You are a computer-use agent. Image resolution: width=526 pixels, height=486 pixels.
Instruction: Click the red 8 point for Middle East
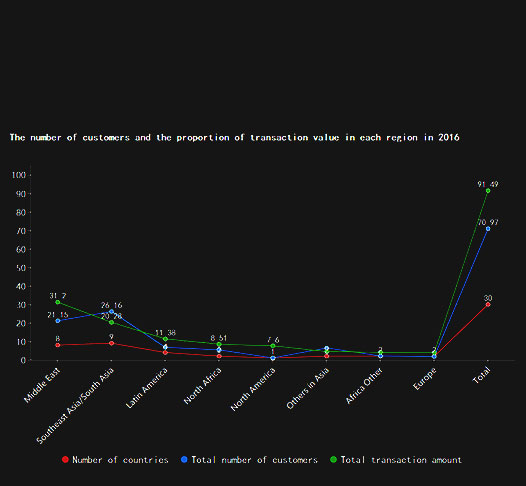[58, 345]
